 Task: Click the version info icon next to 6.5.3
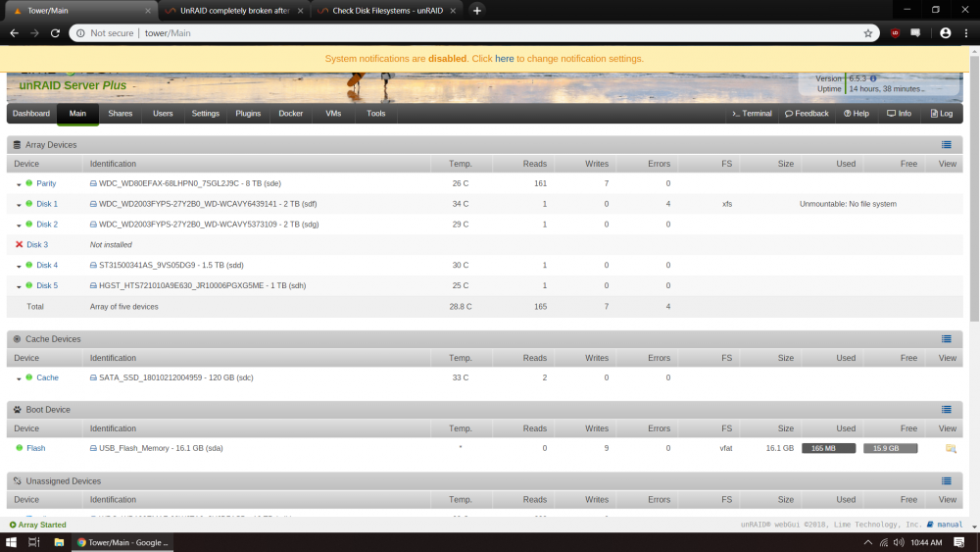coord(873,78)
